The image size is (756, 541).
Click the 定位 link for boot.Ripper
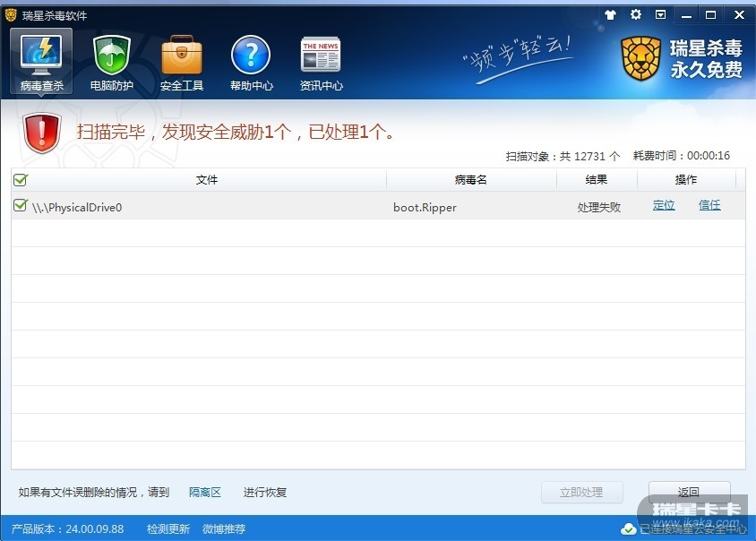click(x=664, y=205)
